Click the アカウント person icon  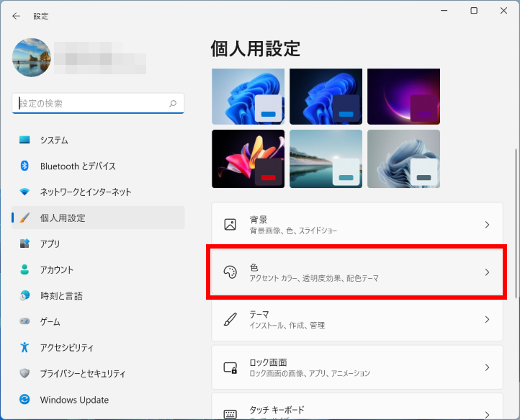[x=24, y=269]
